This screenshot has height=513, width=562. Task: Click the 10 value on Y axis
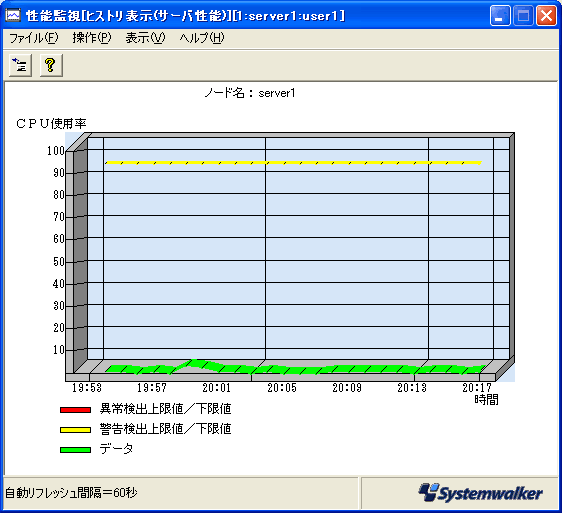(59, 350)
